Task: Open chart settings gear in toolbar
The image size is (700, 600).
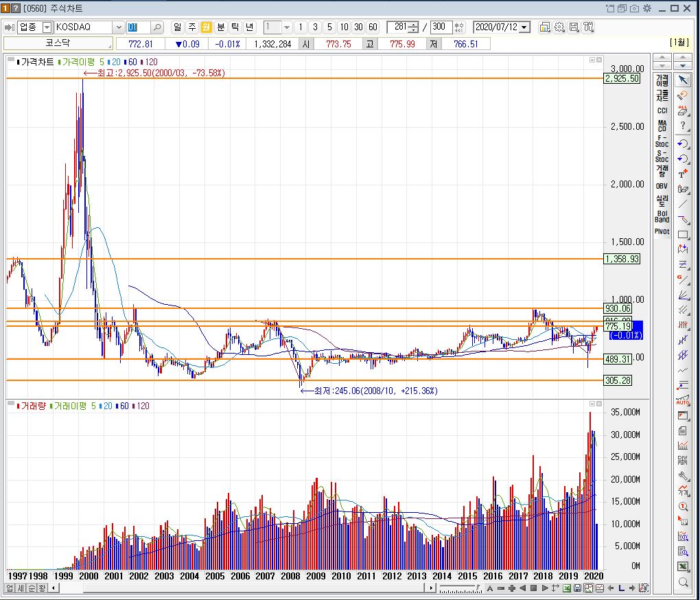Action: click(559, 27)
